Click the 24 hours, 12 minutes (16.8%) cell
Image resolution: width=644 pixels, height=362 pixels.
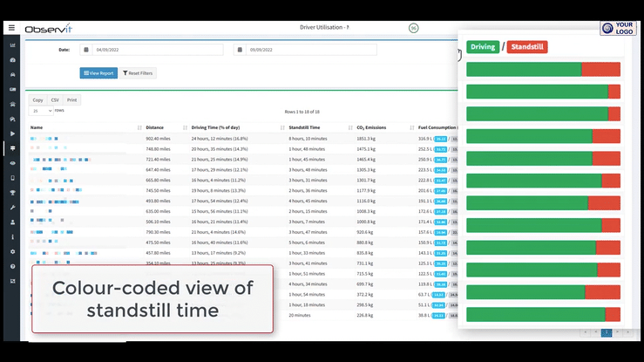[x=220, y=139]
